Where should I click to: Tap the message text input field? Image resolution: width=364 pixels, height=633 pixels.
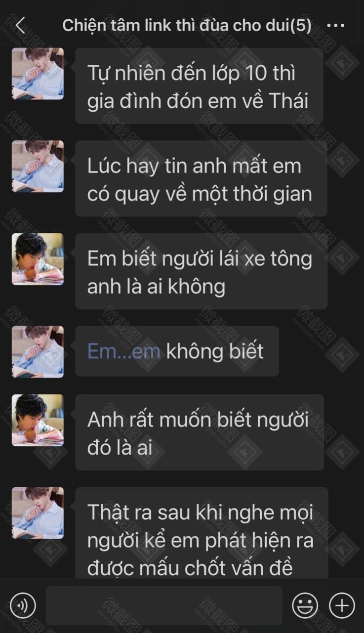click(164, 605)
